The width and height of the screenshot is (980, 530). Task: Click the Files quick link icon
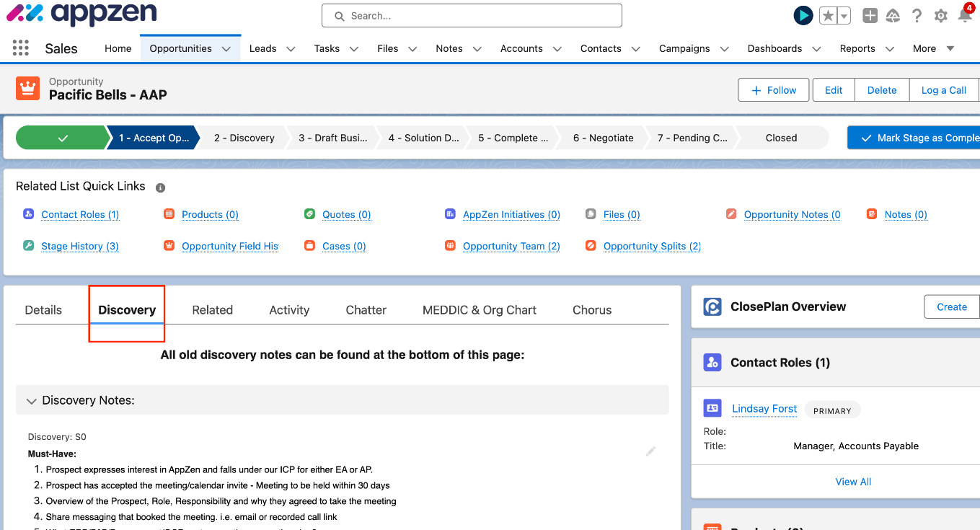(591, 214)
